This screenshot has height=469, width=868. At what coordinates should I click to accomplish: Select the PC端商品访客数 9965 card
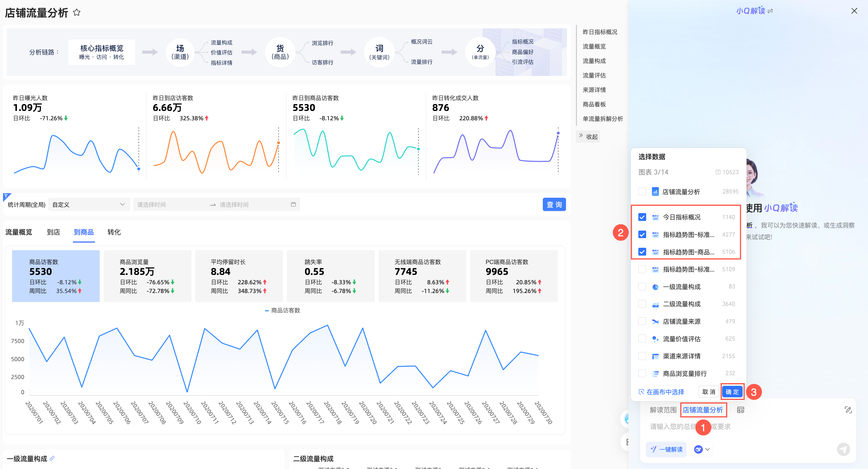(514, 276)
